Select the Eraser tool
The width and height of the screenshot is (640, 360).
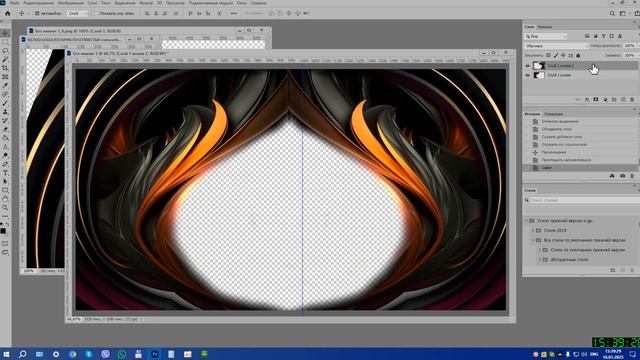[5, 129]
